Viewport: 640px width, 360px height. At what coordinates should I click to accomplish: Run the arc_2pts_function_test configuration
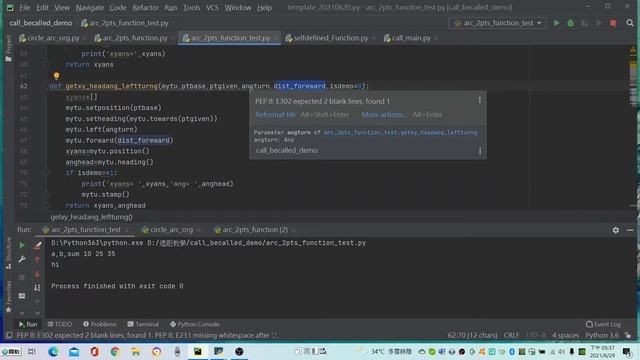(x=556, y=23)
